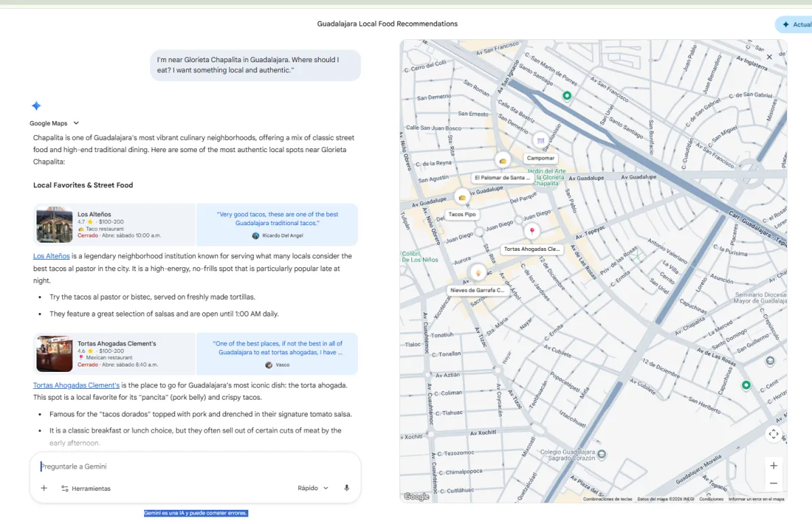Image resolution: width=812 pixels, height=524 pixels.
Task: Open Combinaciones de teclas map shortcuts
Action: click(x=608, y=499)
